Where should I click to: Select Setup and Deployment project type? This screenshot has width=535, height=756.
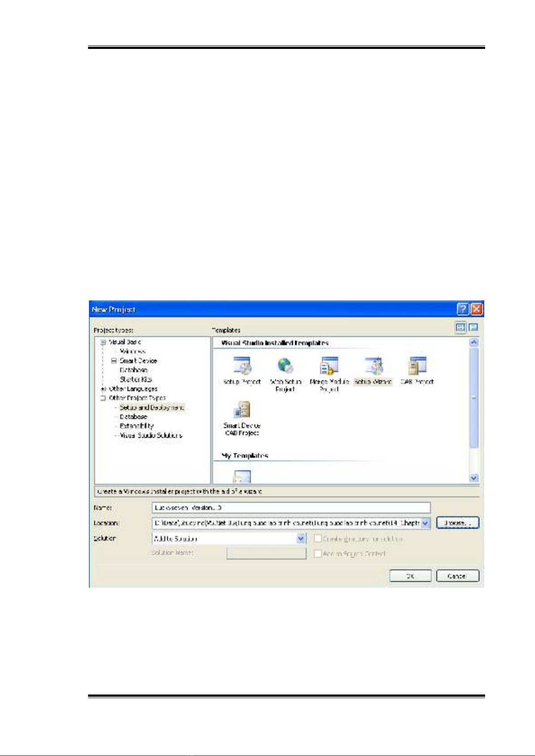(x=151, y=408)
